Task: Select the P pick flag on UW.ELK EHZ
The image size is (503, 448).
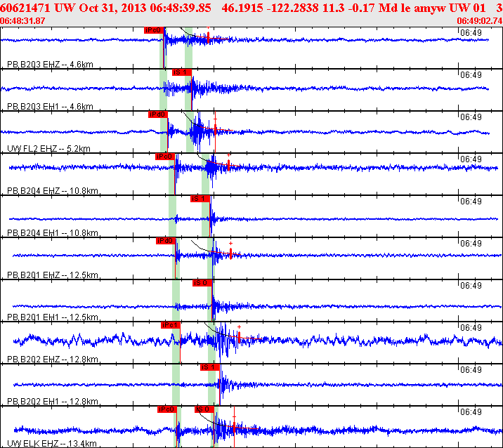Action: (166, 409)
